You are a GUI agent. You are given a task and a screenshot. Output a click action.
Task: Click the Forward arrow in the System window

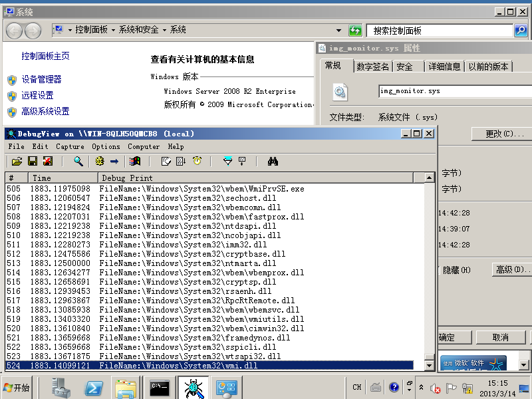[33, 31]
